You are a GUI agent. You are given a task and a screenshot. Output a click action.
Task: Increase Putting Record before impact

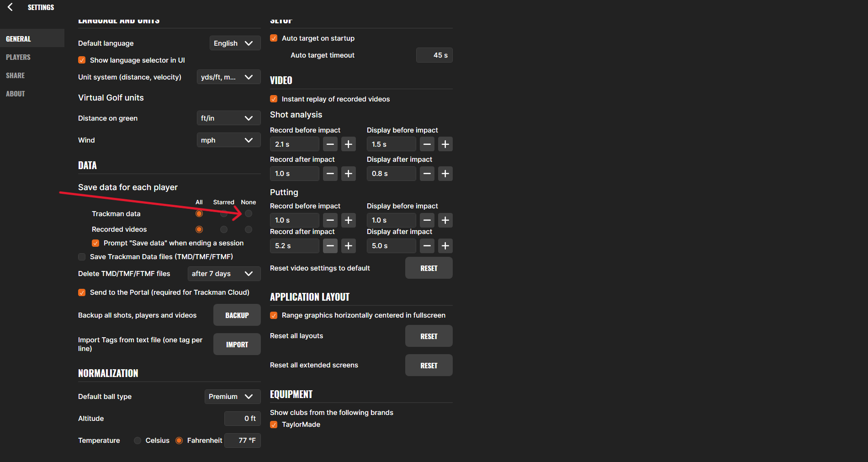[349, 220]
